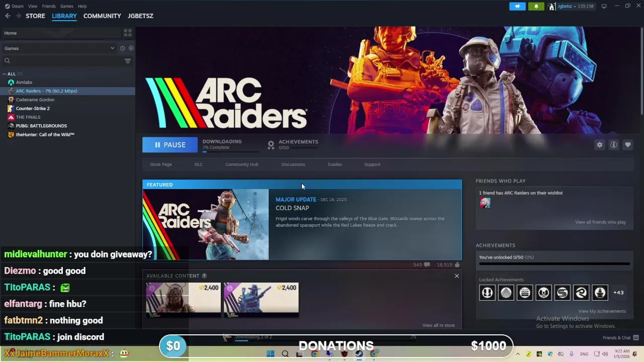
Task: Click the library search magnifier icon
Action: click(7, 61)
